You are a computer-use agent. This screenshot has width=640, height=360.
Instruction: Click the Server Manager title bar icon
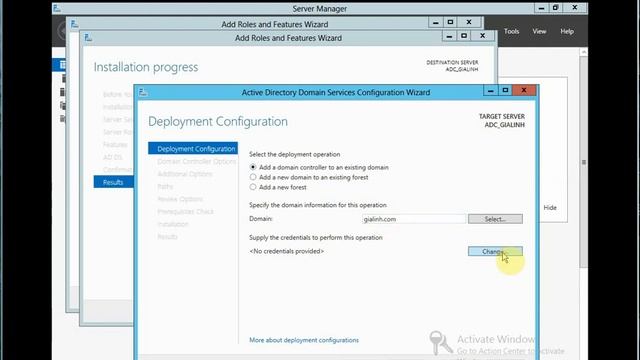57,8
